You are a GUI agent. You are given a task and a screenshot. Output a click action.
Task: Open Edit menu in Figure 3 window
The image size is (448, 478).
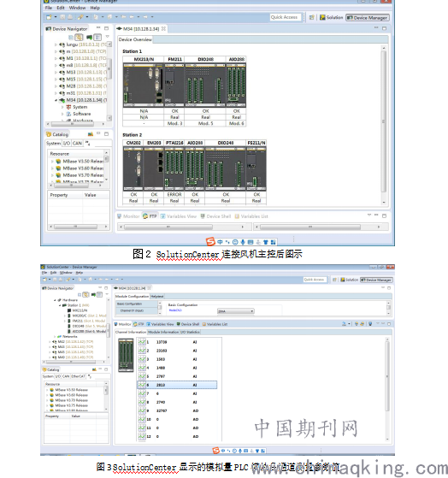click(x=54, y=273)
